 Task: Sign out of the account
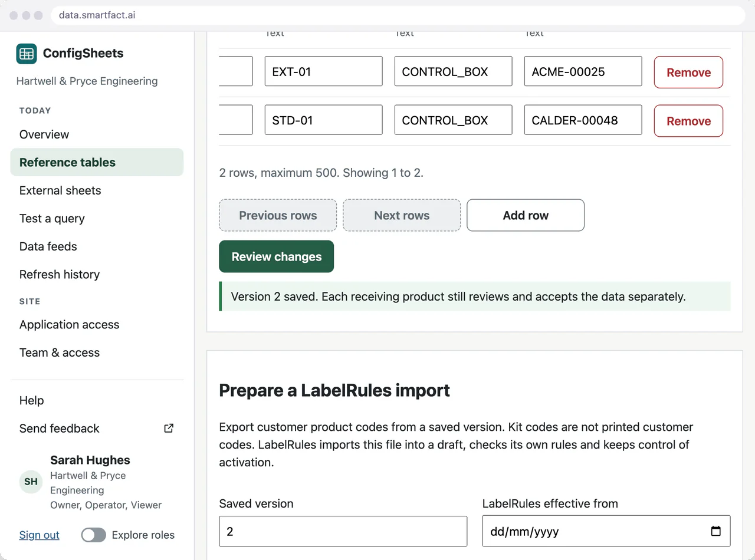pyautogui.click(x=40, y=535)
